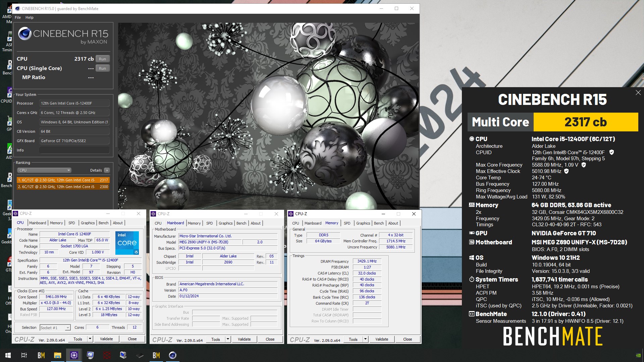The height and width of the screenshot is (362, 644).
Task: Click Tools button in CPU-Z Mainboard window
Action: [x=216, y=339]
